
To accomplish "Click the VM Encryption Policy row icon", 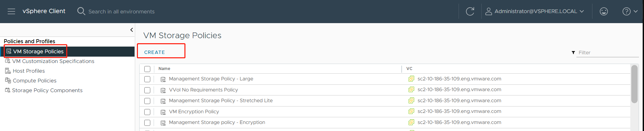I will coord(163,112).
